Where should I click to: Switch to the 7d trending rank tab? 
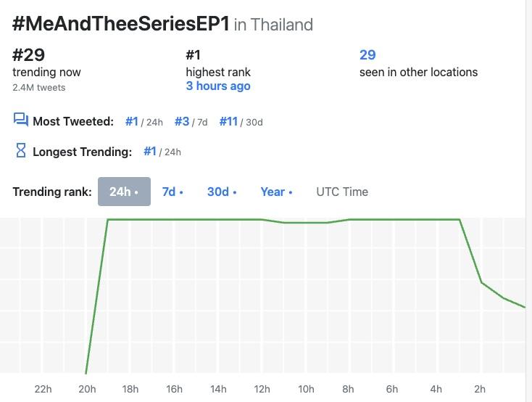coord(172,192)
